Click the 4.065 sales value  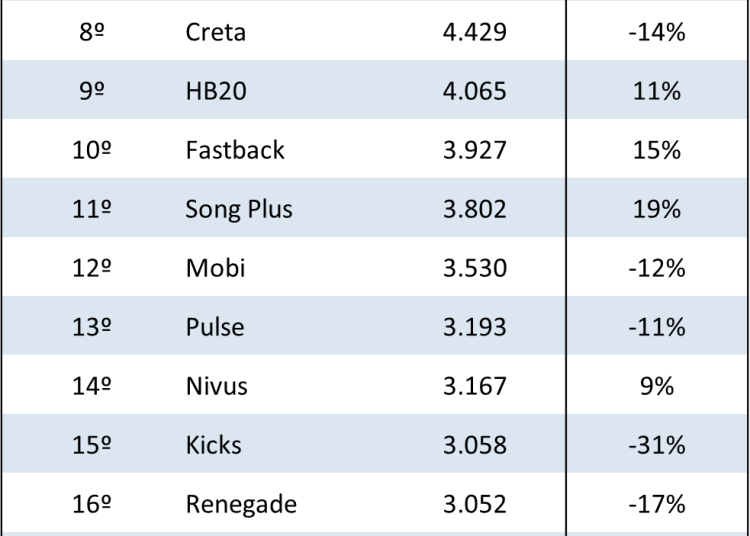pos(474,91)
